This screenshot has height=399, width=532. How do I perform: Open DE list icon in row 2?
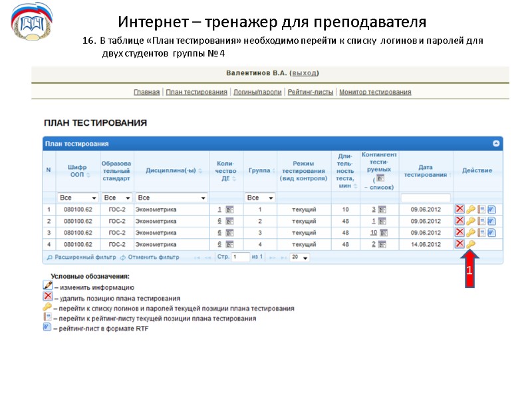229,221
